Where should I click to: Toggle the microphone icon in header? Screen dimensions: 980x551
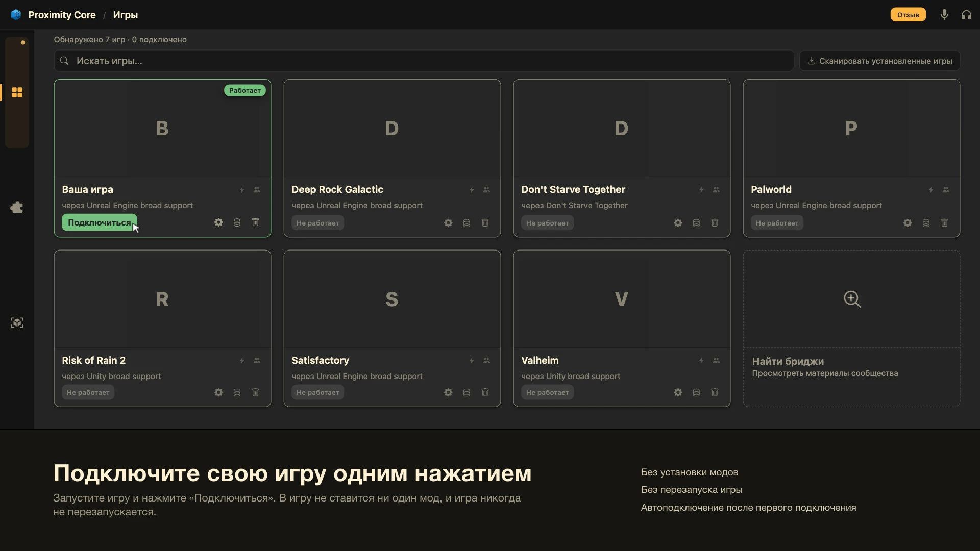point(944,15)
